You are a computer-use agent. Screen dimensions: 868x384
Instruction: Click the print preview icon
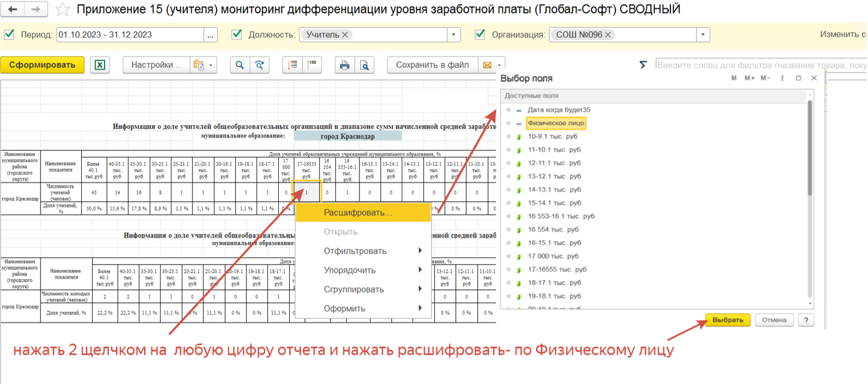coord(363,65)
